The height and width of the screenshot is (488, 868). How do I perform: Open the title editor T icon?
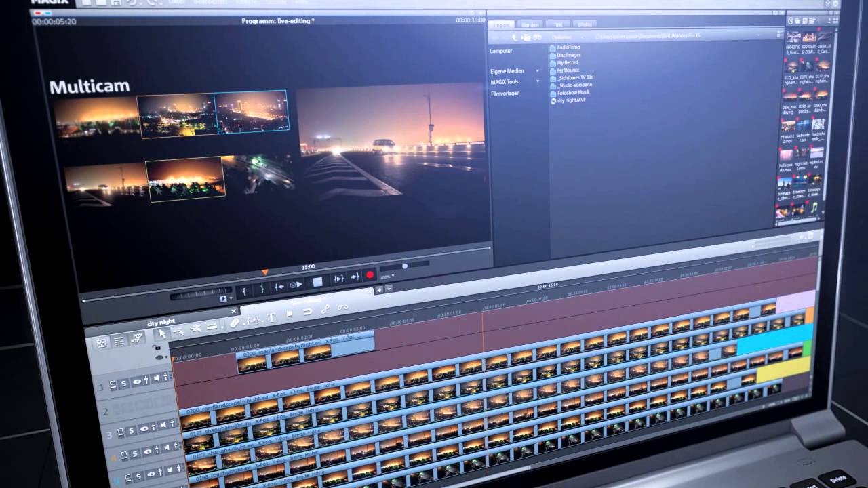coord(271,317)
